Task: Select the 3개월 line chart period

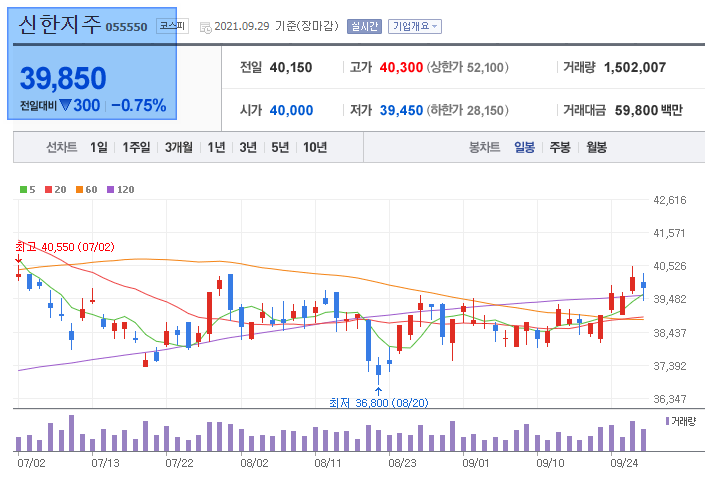Action: coord(178,147)
